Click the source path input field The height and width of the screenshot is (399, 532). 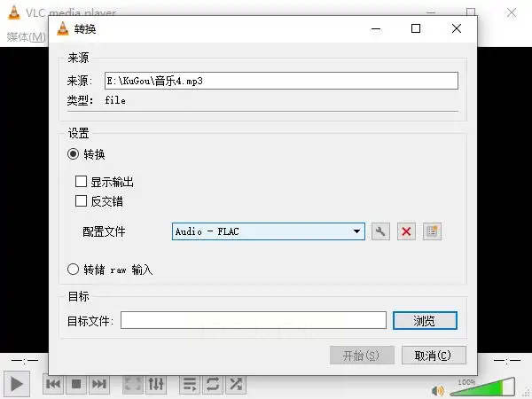pos(281,81)
